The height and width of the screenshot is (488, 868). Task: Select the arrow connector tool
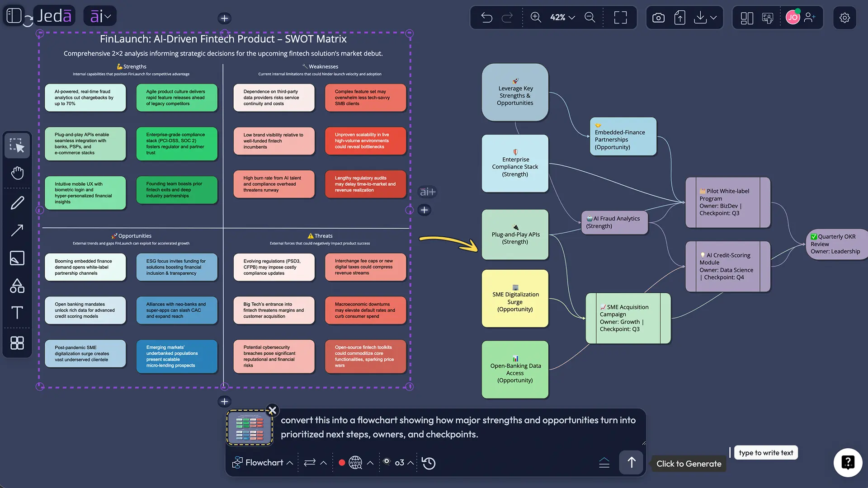(x=17, y=230)
